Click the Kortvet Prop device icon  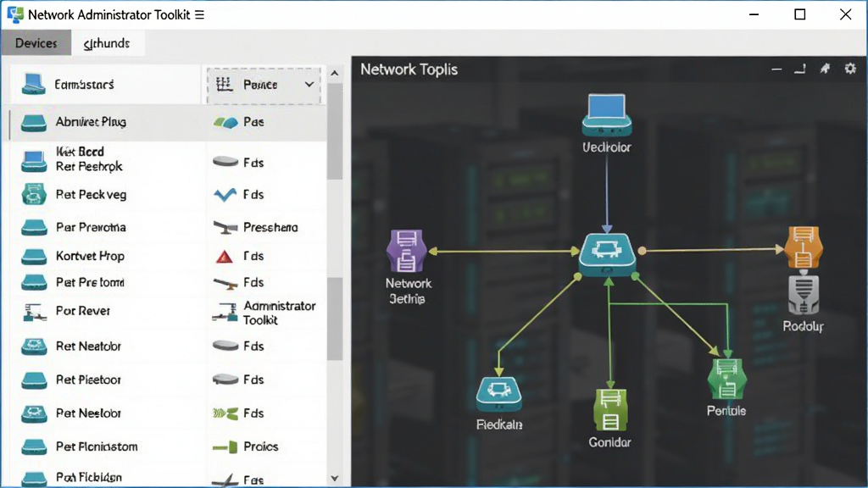[34, 256]
